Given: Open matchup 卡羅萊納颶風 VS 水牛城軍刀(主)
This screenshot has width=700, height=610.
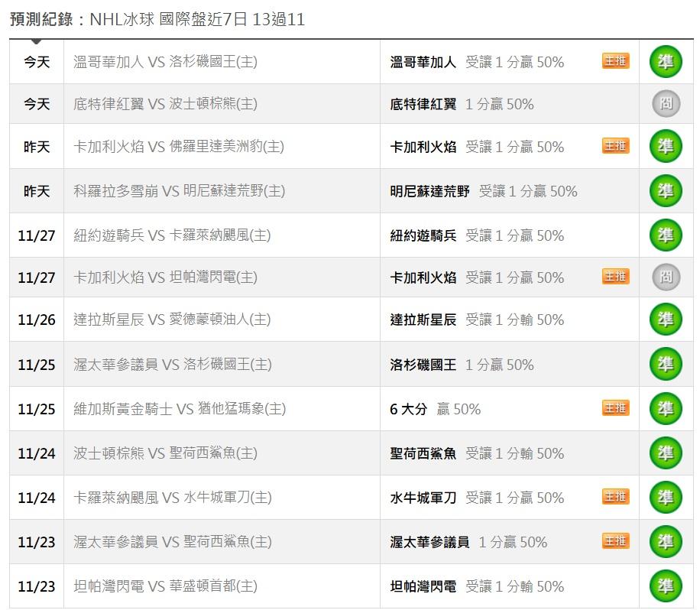Looking at the screenshot, I should 173,497.
